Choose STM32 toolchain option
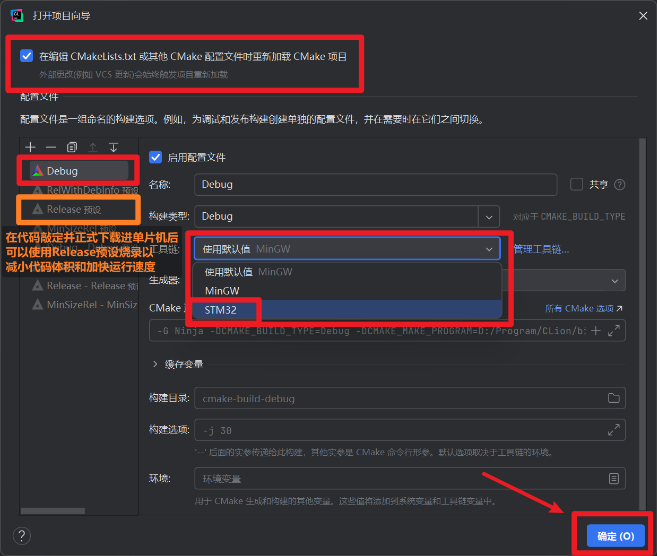Viewport: 657px width, 556px height. [x=347, y=310]
